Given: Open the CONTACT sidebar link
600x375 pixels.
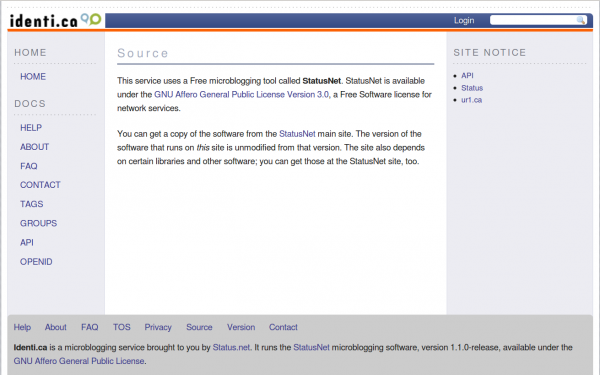Looking at the screenshot, I should (40, 185).
